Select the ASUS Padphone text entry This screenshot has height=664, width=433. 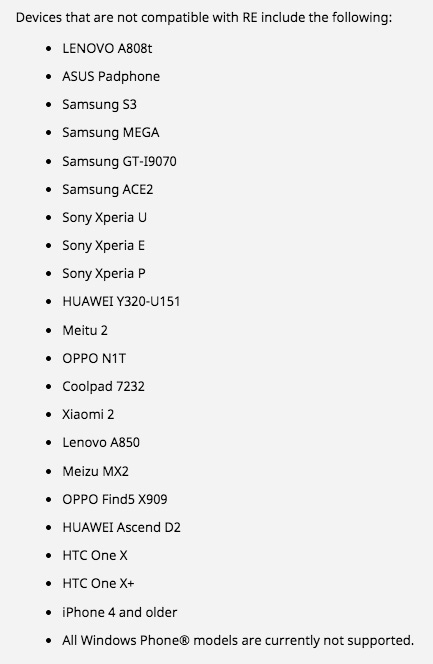(x=111, y=76)
